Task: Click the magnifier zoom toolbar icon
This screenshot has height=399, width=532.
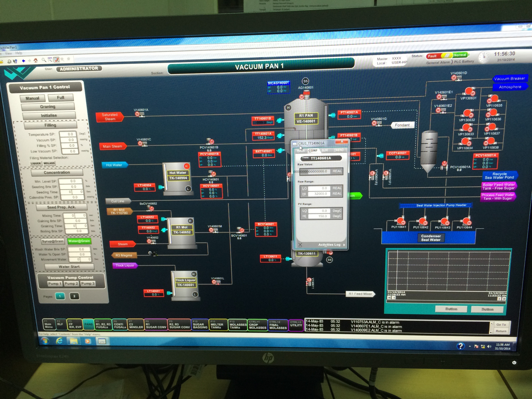Action: coord(44,60)
